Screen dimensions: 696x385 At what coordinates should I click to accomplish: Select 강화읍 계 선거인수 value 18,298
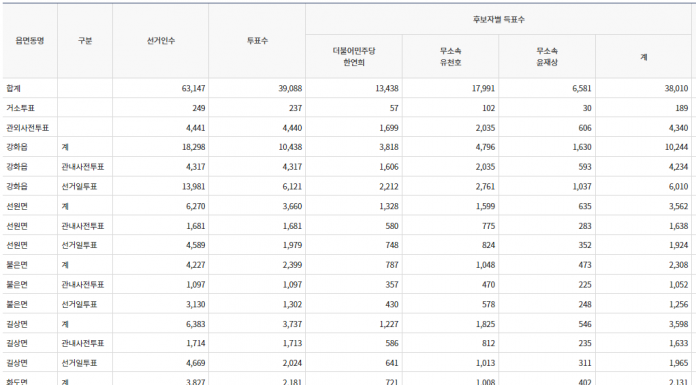[194, 147]
